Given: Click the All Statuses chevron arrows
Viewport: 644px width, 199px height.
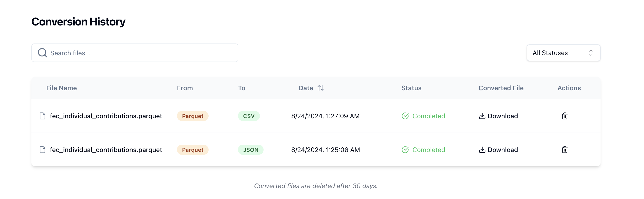Looking at the screenshot, I should [591, 53].
